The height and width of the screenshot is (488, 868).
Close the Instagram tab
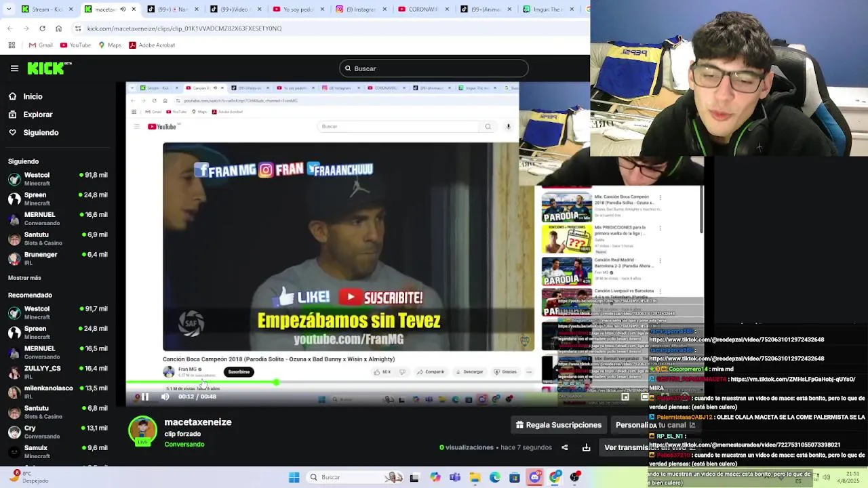tap(384, 9)
